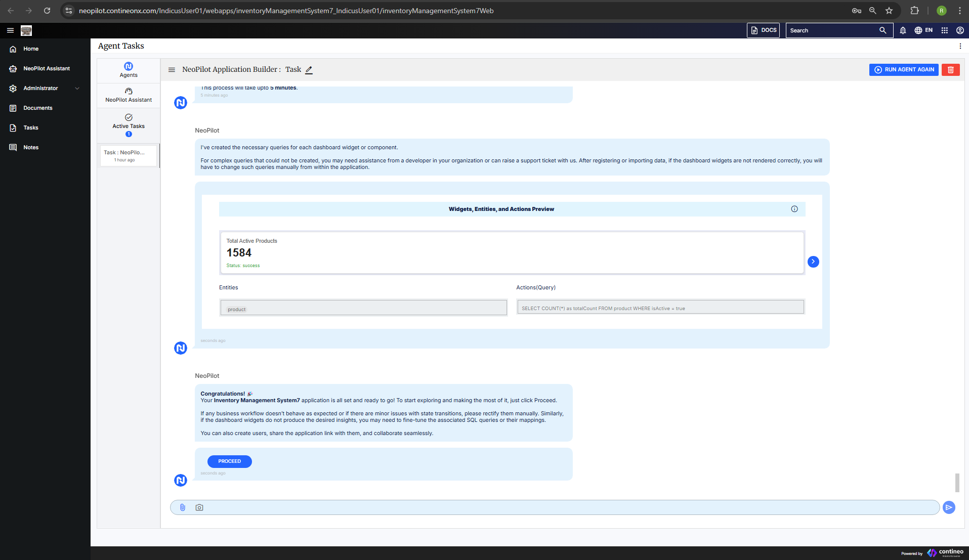The image size is (969, 560).
Task: Select the Agents tab
Action: 129,70
